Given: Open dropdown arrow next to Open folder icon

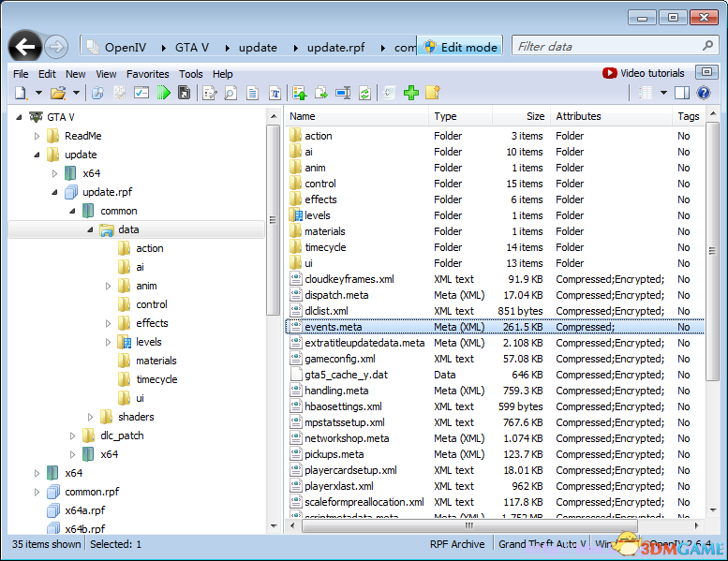Looking at the screenshot, I should (76, 93).
